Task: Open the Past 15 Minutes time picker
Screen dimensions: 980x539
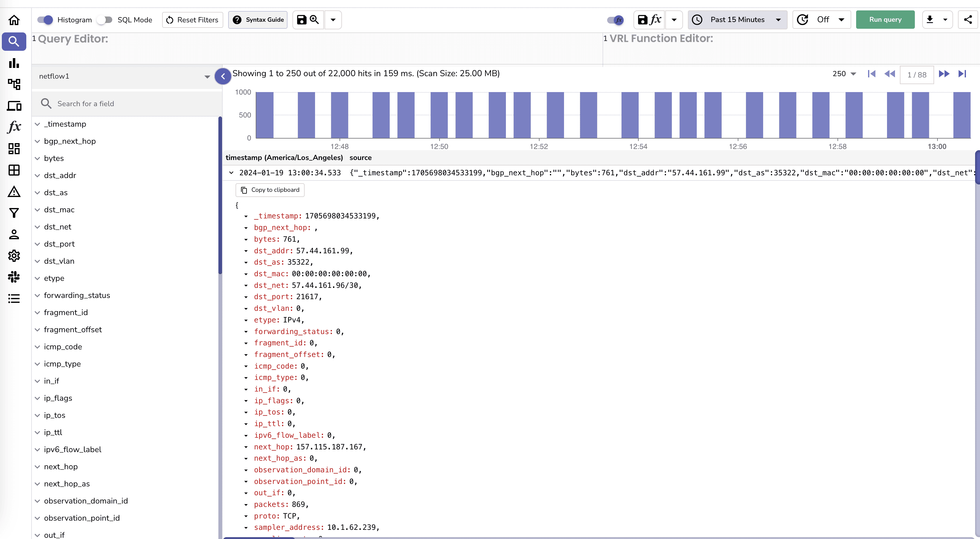Action: (x=737, y=20)
